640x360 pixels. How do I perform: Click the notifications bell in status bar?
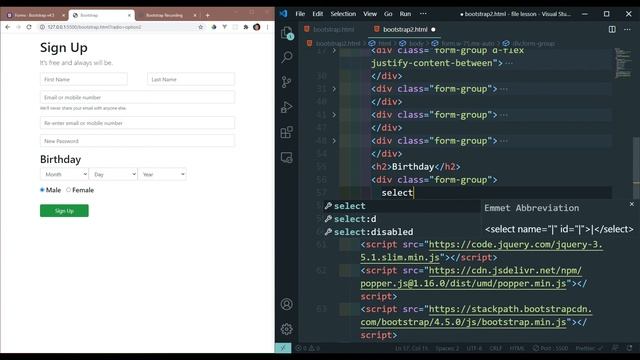click(x=629, y=348)
